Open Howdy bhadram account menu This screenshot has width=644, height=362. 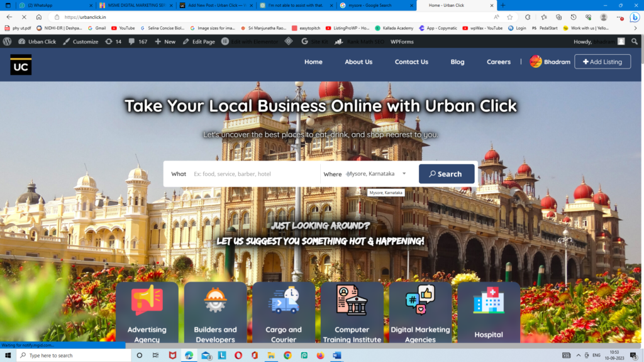pyautogui.click(x=599, y=41)
